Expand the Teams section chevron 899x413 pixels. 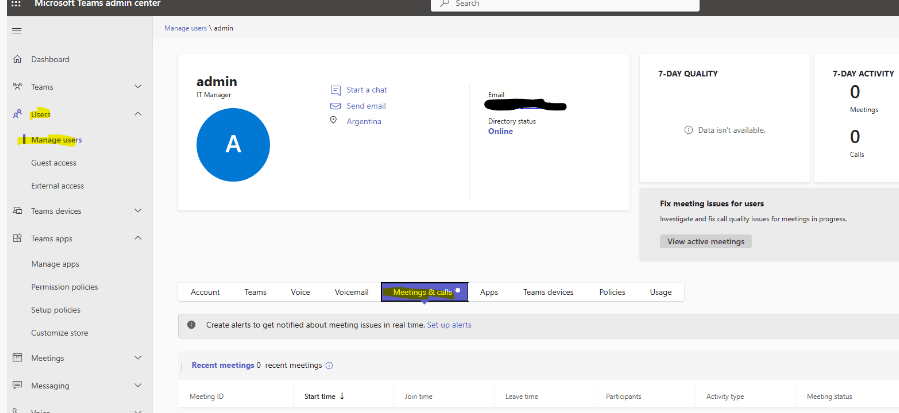(x=138, y=87)
